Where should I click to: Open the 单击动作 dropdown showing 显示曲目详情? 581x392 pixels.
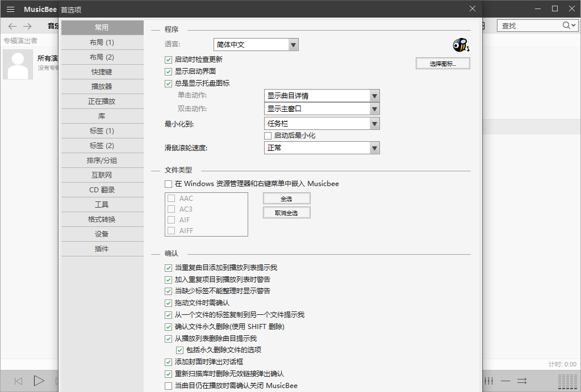(321, 96)
